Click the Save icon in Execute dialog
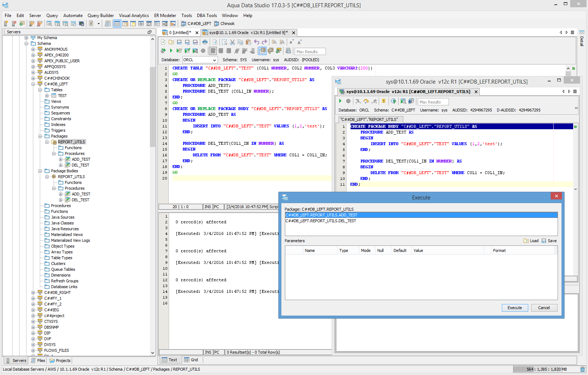The height and width of the screenshot is (375, 588). click(x=544, y=241)
